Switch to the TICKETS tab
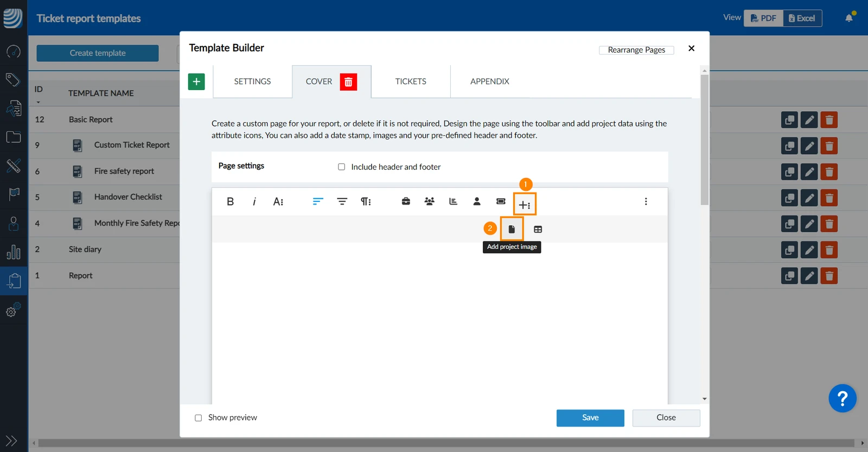This screenshot has height=452, width=868. (x=411, y=81)
